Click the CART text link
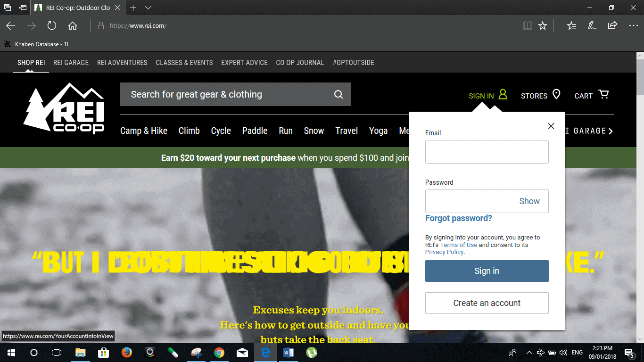This screenshot has height=362, width=644. pyautogui.click(x=583, y=96)
